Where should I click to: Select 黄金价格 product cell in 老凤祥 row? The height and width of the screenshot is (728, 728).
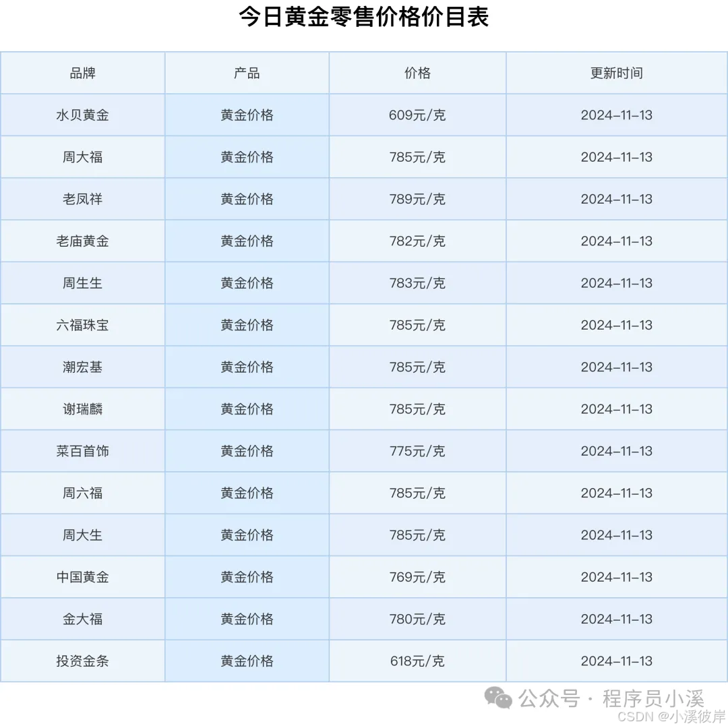247,199
